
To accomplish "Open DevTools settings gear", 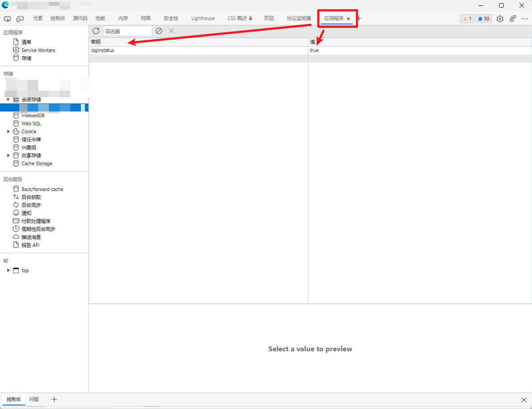I will 500,19.
